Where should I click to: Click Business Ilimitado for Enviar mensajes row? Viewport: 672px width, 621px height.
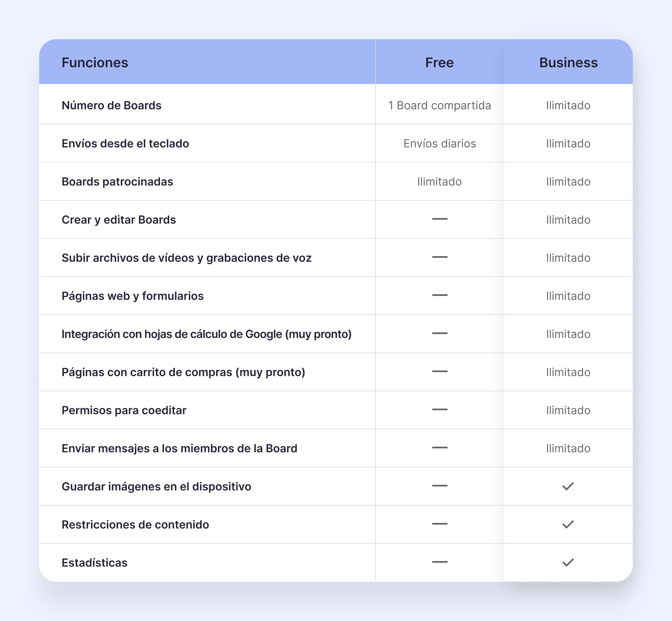click(568, 448)
